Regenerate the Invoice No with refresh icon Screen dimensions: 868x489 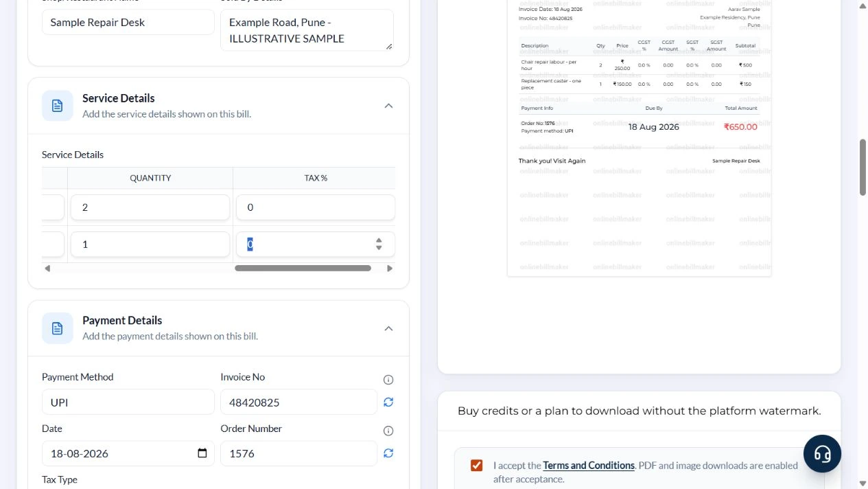tap(388, 402)
